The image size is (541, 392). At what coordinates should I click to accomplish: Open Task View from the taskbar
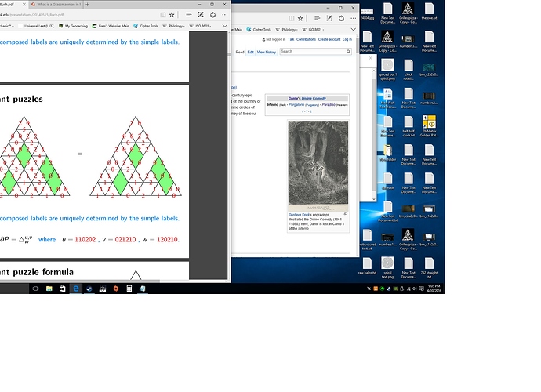coord(35,289)
